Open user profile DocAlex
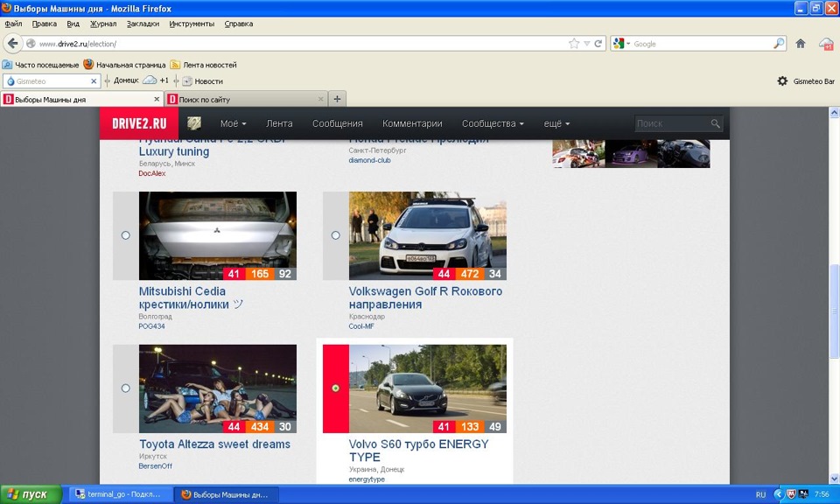 152,173
